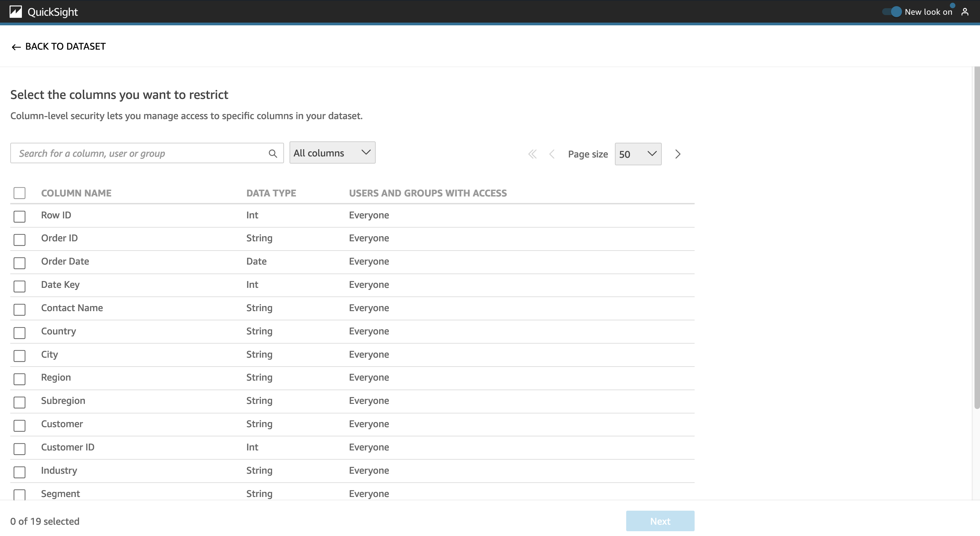
Task: Toggle the New look switch
Action: [x=892, y=12]
